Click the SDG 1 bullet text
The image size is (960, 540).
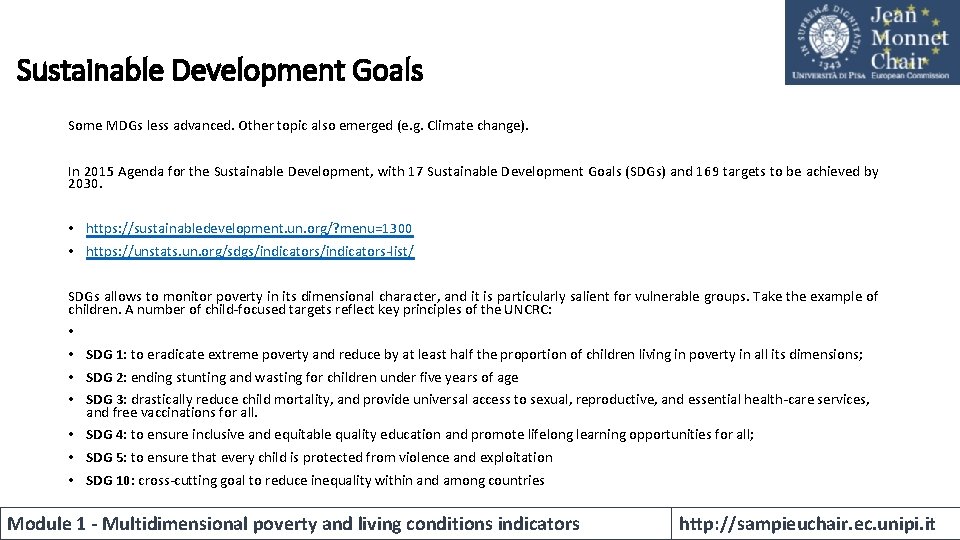[x=474, y=354]
